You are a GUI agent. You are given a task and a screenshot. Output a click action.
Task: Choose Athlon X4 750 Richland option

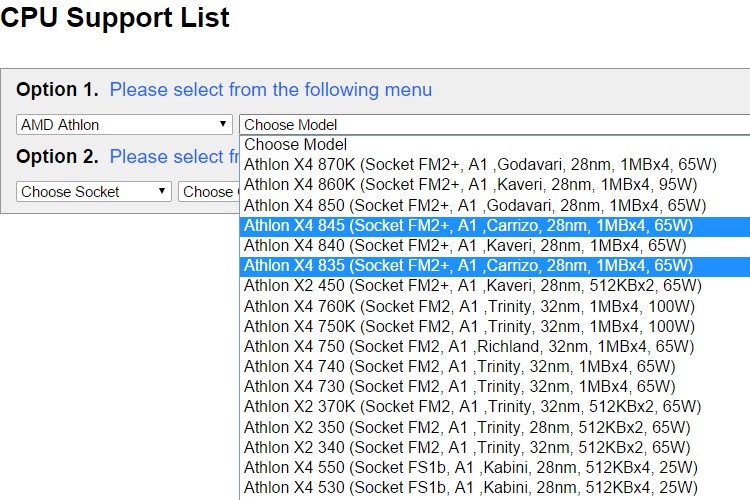pos(495,346)
